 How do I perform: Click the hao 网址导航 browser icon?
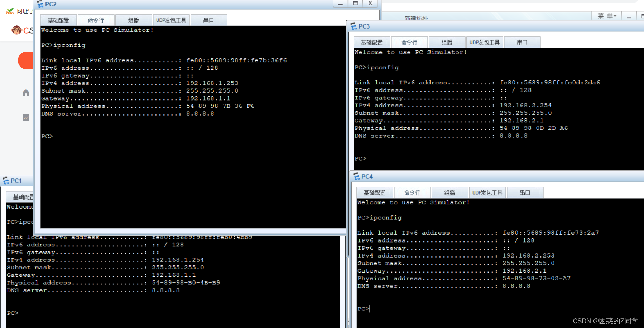(x=10, y=11)
